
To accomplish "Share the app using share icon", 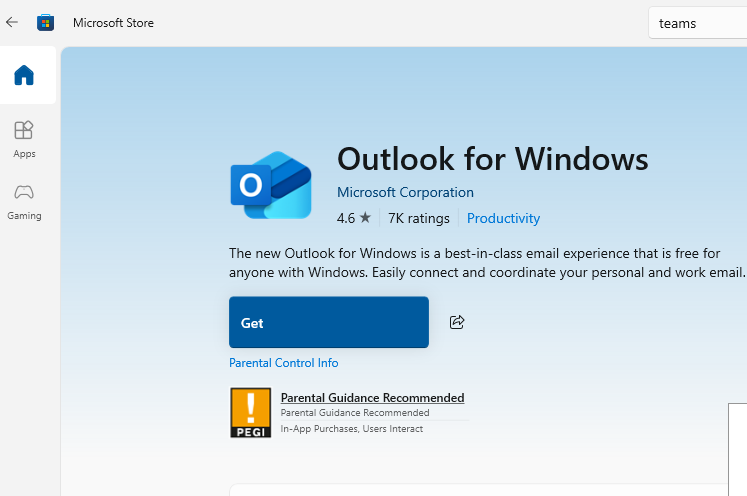I will 457,322.
